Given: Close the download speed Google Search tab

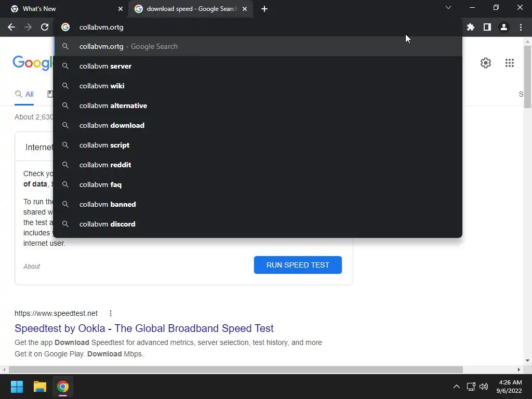Looking at the screenshot, I should coord(245,9).
